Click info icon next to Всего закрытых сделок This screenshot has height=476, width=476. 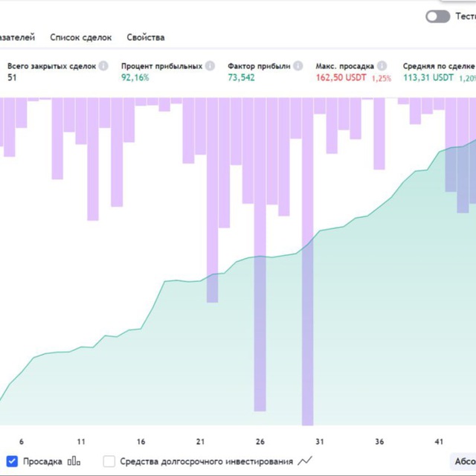click(x=103, y=65)
